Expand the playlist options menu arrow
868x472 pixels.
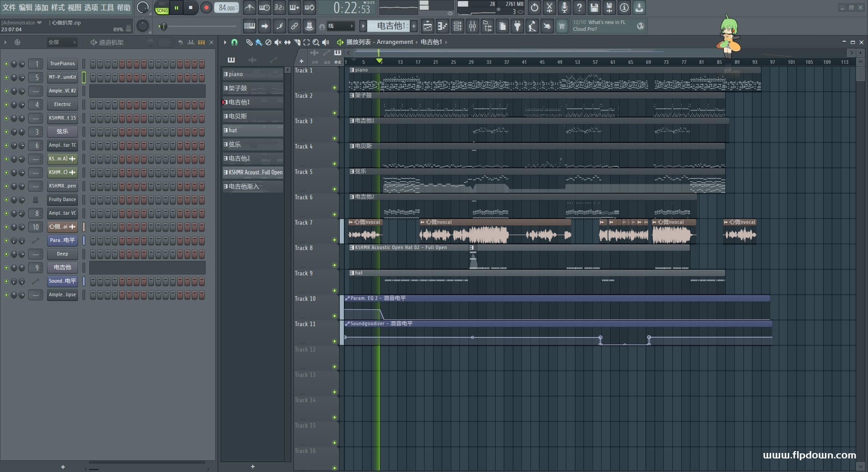(x=225, y=42)
